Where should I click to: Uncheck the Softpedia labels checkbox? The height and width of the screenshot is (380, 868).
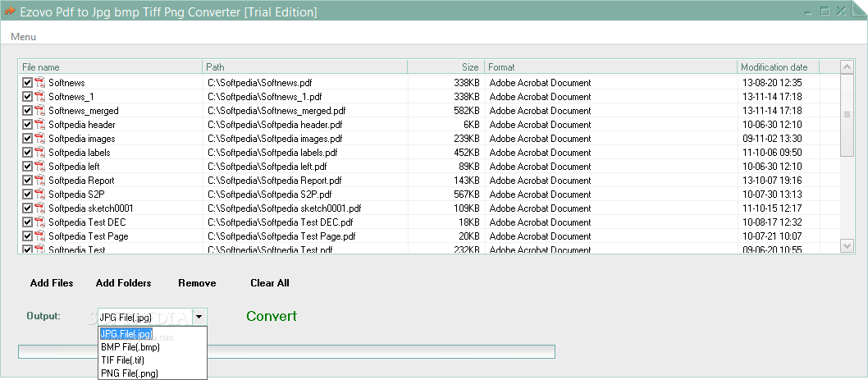(27, 153)
